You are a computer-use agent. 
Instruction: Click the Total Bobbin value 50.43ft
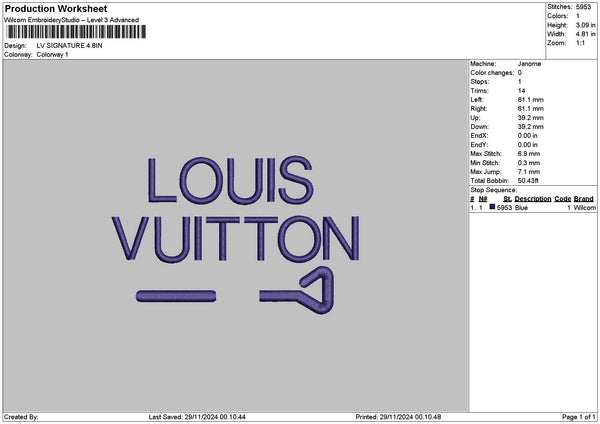click(528, 181)
